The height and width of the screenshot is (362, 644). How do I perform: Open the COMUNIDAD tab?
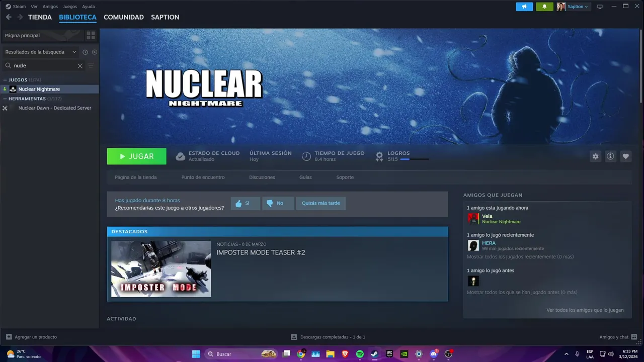tap(124, 17)
